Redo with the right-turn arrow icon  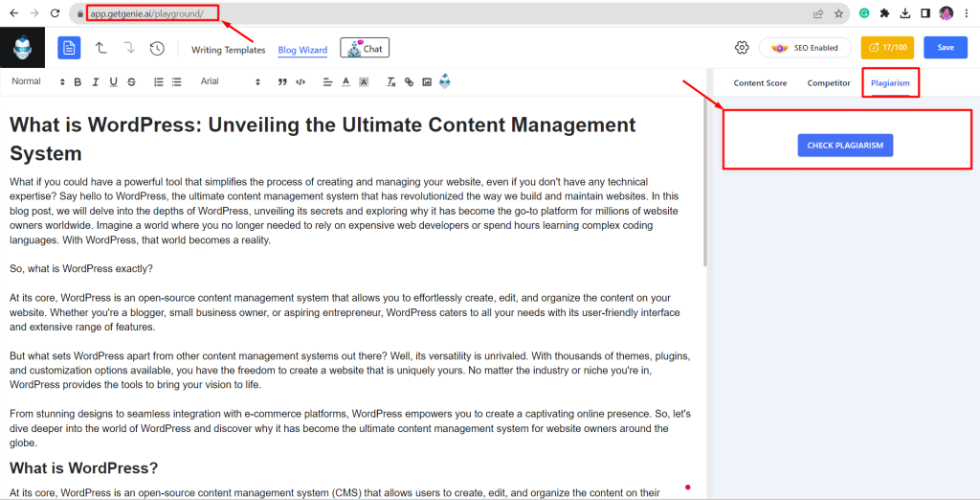[x=129, y=48]
